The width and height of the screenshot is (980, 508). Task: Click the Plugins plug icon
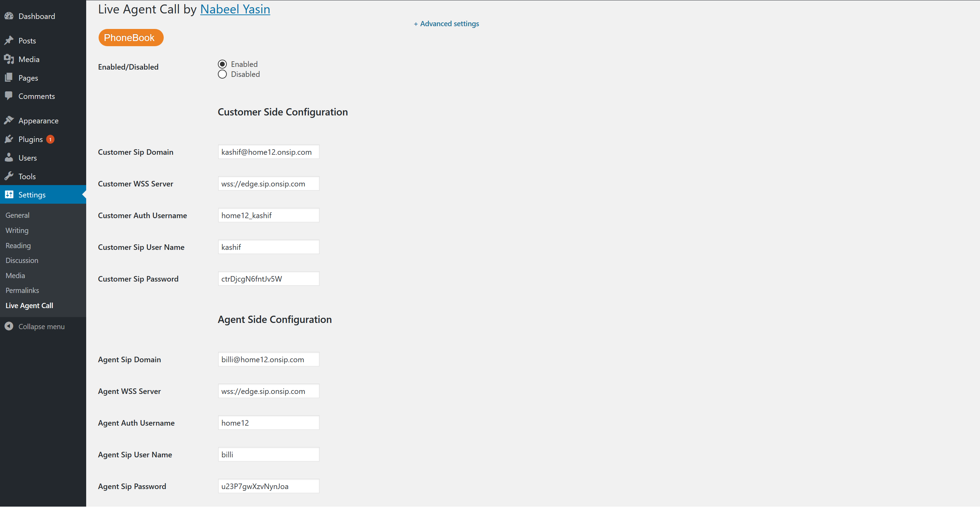coord(9,139)
